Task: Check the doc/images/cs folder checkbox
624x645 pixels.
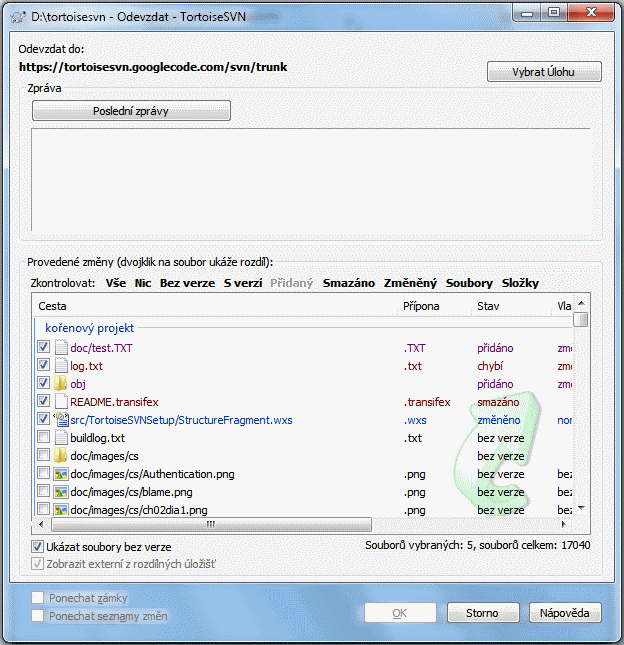Action: pos(43,455)
